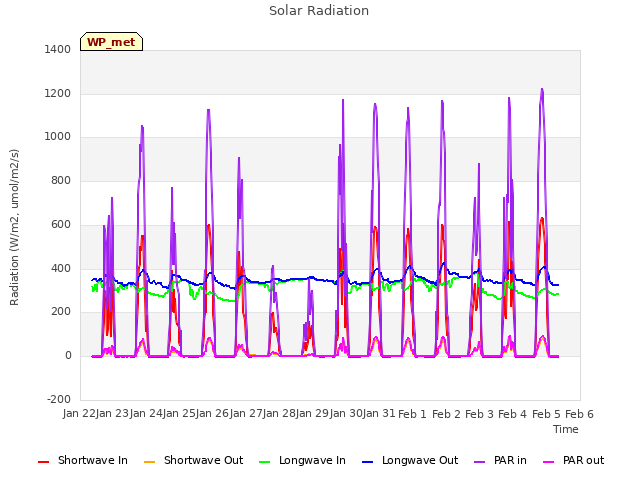Click the Longwave Out blue legend swatch

367,462
